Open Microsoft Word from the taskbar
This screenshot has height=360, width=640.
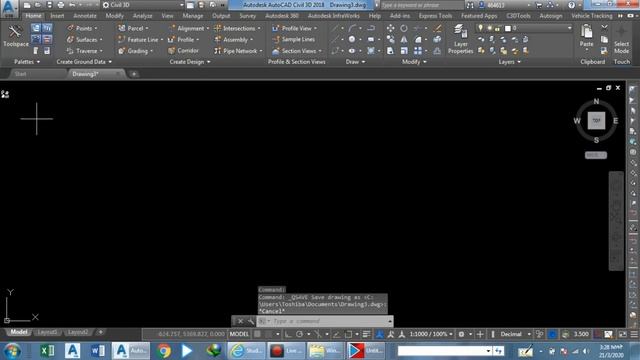98,351
